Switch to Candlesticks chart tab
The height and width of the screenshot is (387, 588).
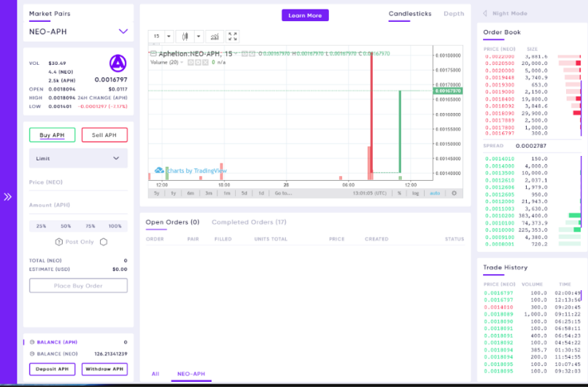410,14
